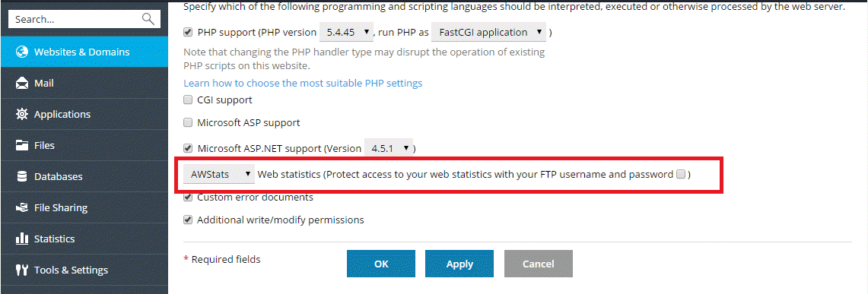Toggle Additional write/modify permissions checkbox
Screen dimensions: 868x294
(x=188, y=220)
